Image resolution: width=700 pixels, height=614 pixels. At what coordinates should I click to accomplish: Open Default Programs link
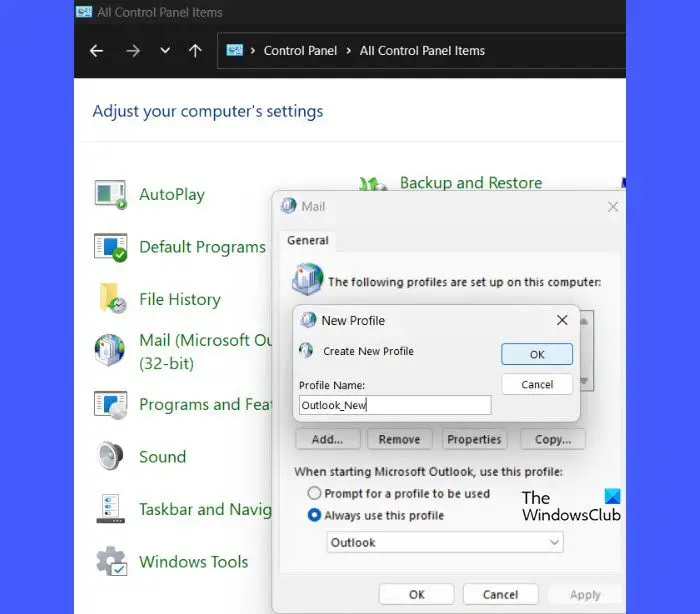click(x=202, y=246)
